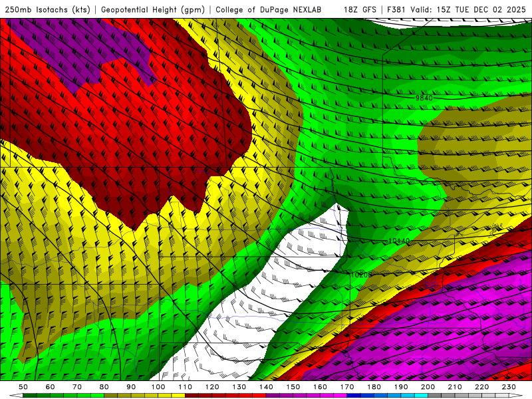Click the dark blue legend swatch after 170
Image resolution: width=532 pixels, height=399 pixels.
pyautogui.click(x=354, y=396)
